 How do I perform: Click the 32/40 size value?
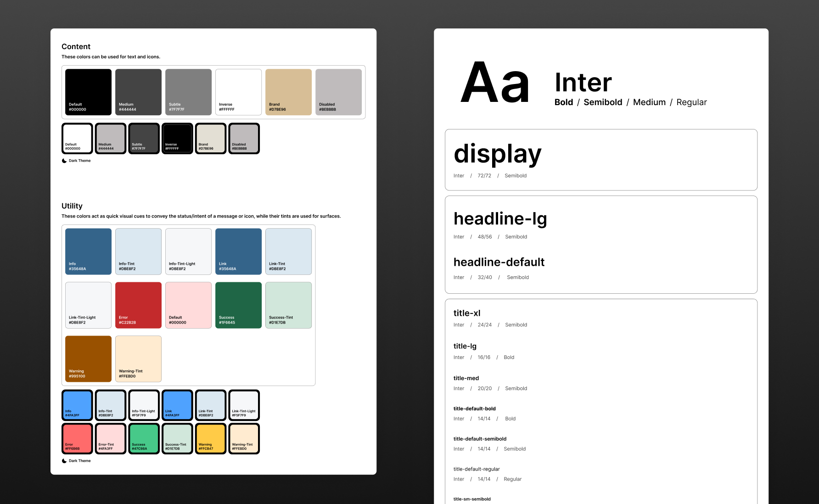tap(485, 277)
